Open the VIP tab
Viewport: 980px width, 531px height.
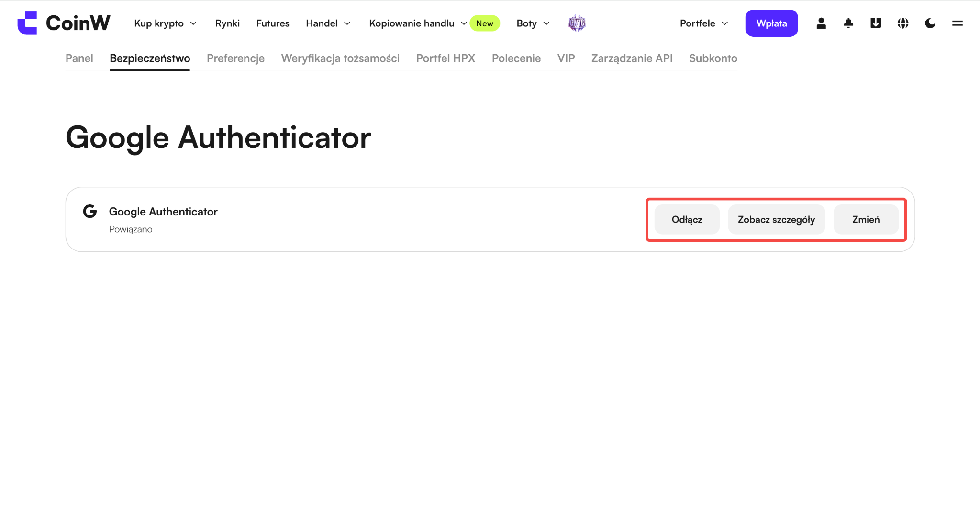tap(566, 58)
